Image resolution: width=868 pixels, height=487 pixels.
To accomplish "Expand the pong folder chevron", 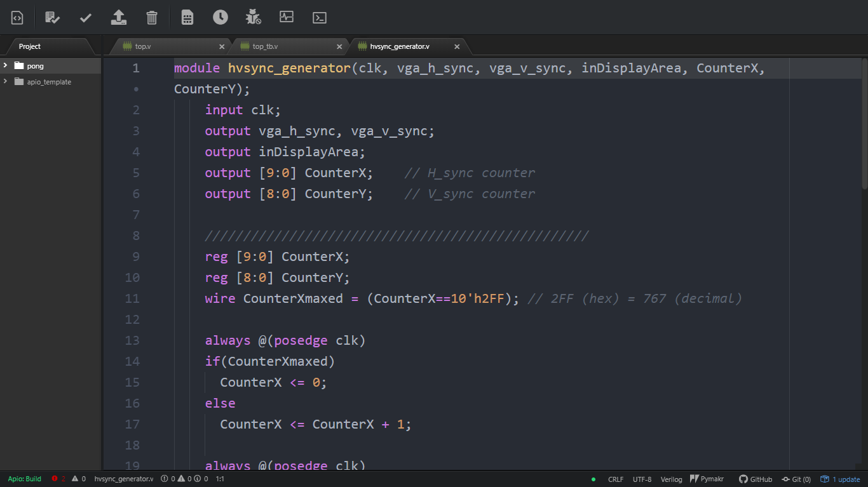I will tap(5, 65).
